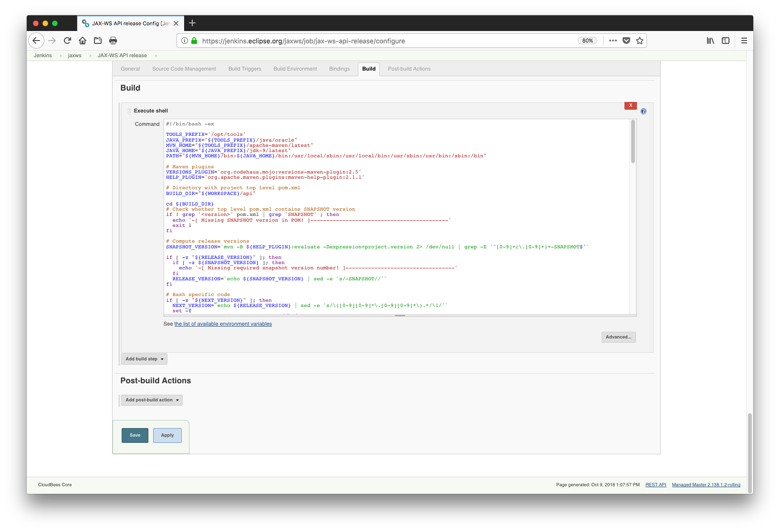Go to JAX-WS API release breadcrumb
This screenshot has width=780, height=532.
coord(122,56)
